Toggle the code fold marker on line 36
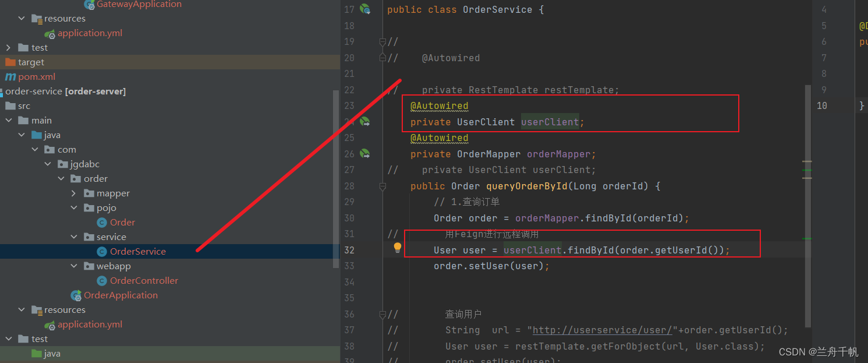This screenshot has height=363, width=868. [382, 315]
